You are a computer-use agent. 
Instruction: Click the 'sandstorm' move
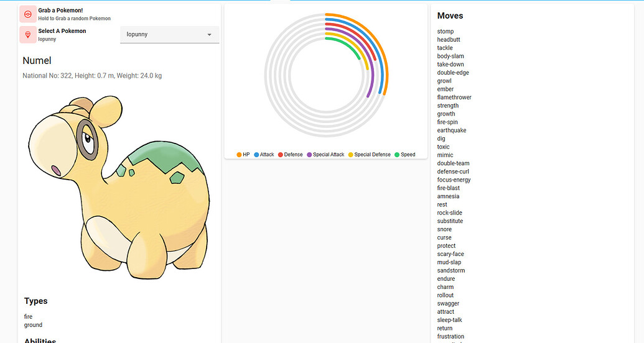[x=451, y=270]
